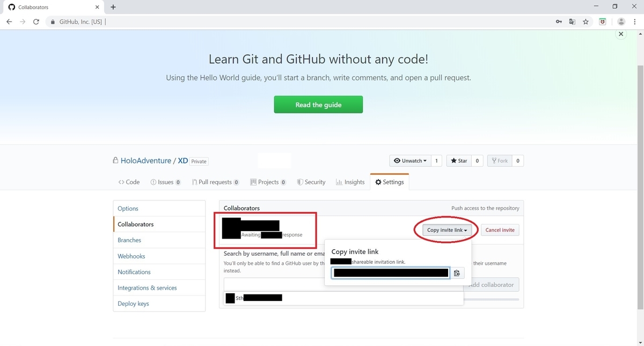644x346 pixels.
Task: Open the XD repository link
Action: click(x=183, y=161)
